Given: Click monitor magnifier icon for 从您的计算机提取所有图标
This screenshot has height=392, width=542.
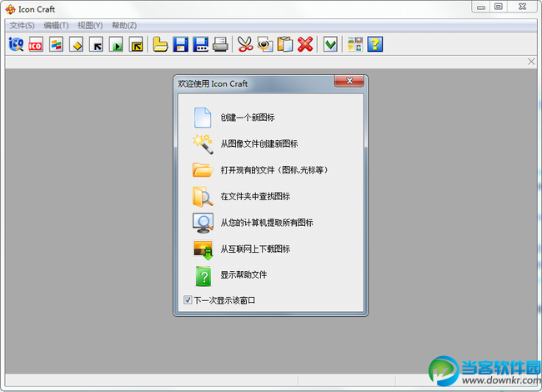Looking at the screenshot, I should click(x=203, y=223).
